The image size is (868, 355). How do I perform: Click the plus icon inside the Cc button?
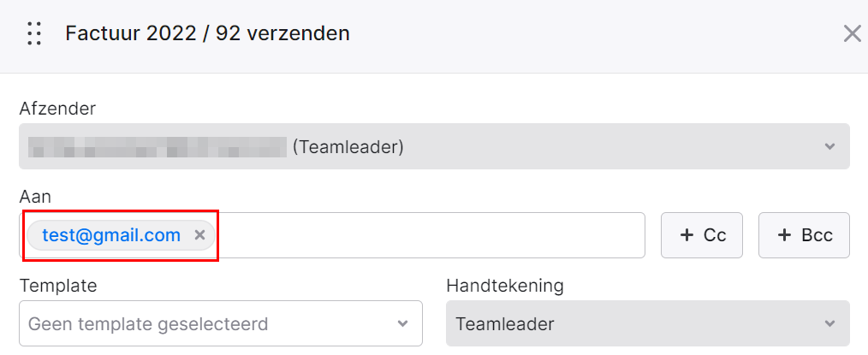pyautogui.click(x=687, y=235)
